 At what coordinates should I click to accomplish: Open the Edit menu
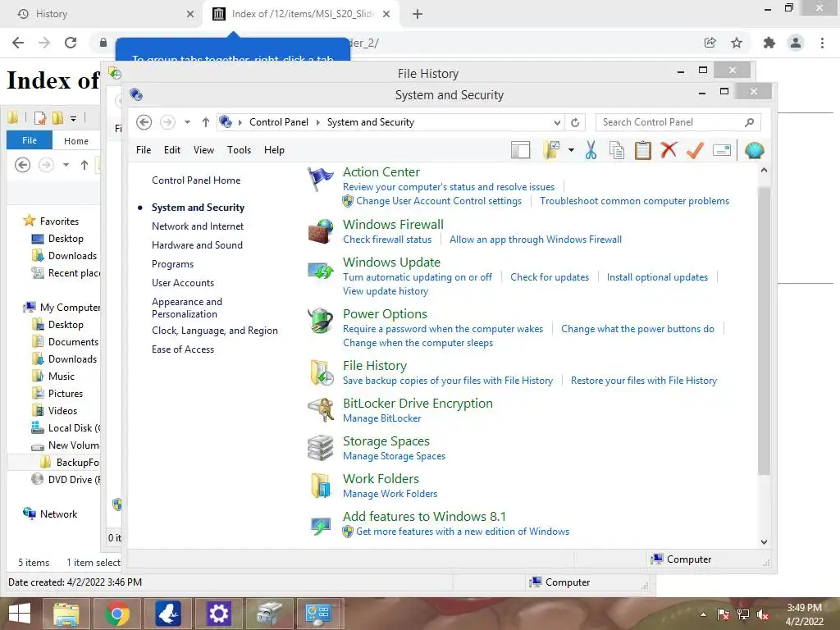point(172,150)
